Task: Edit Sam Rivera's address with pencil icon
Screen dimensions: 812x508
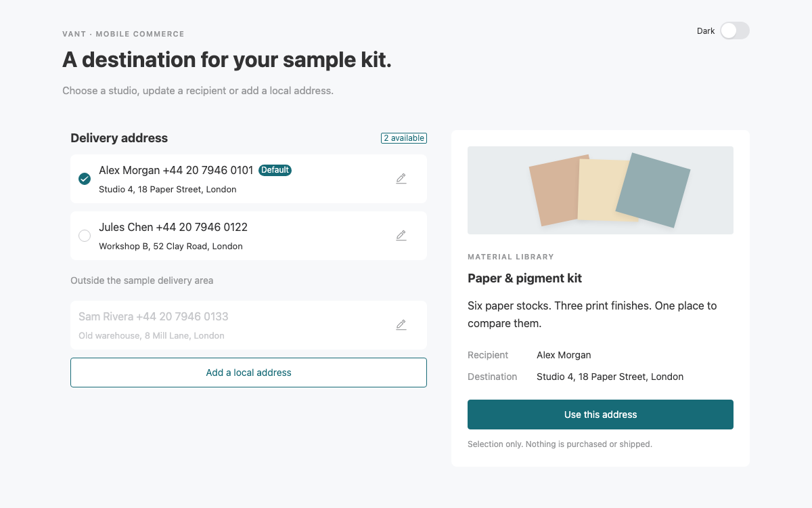Action: (401, 325)
